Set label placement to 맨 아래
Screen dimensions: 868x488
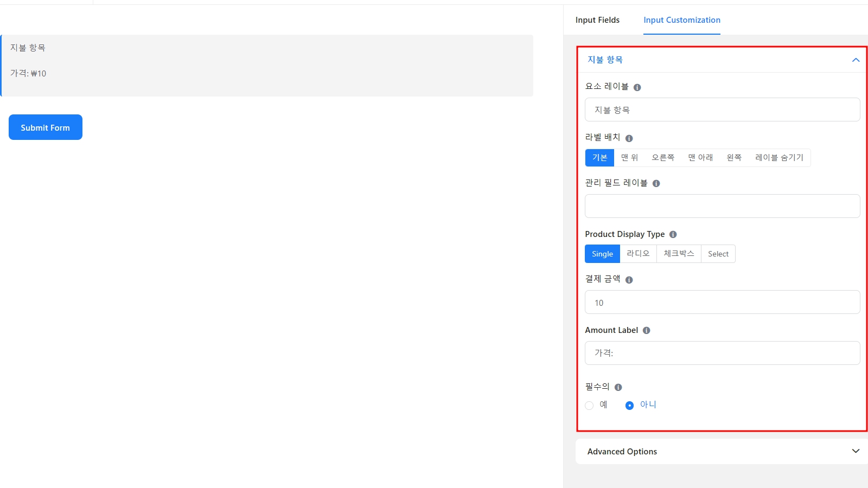coord(700,157)
